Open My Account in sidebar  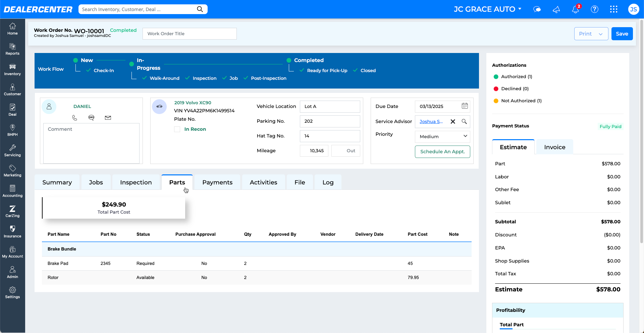[x=12, y=252]
